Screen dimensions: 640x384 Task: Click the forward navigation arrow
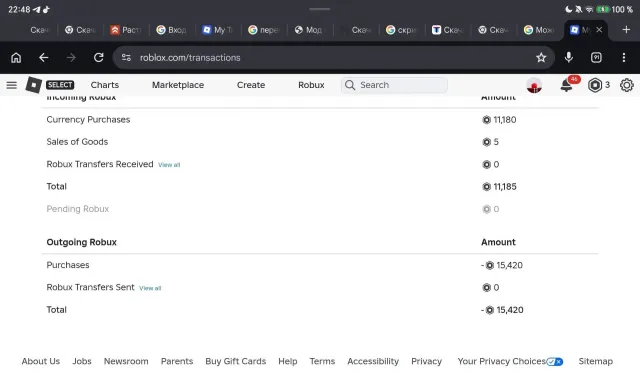point(71,58)
